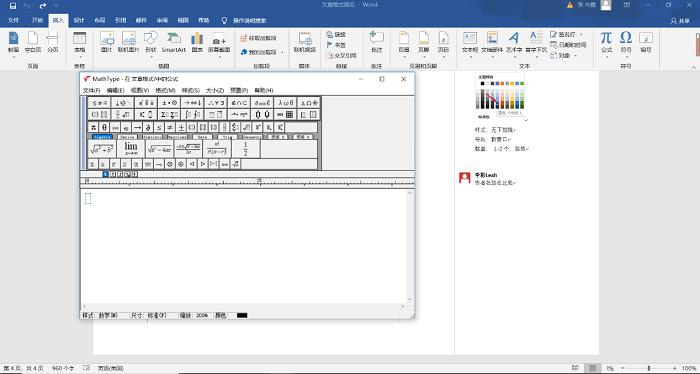Viewport: 700px width, 374px height.
Task: Open the Word 设计 ribbon tab
Action: click(79, 20)
